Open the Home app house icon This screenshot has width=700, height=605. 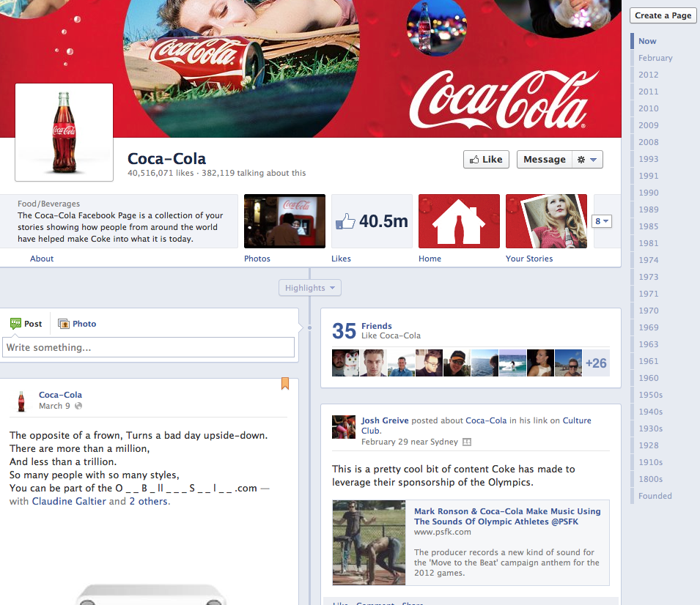[x=459, y=221]
